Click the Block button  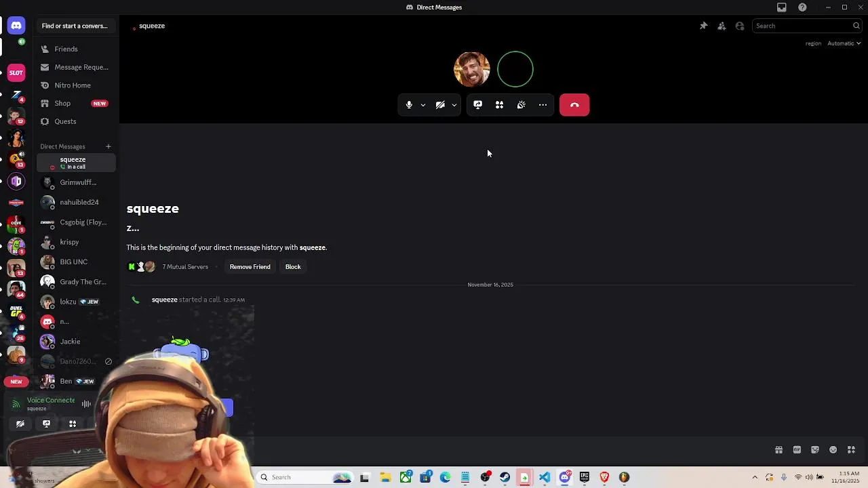[x=293, y=267]
